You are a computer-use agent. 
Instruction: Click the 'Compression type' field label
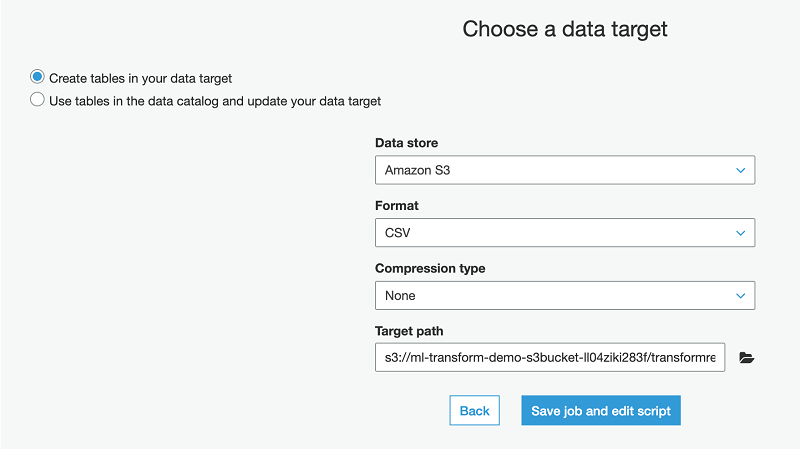pos(430,268)
